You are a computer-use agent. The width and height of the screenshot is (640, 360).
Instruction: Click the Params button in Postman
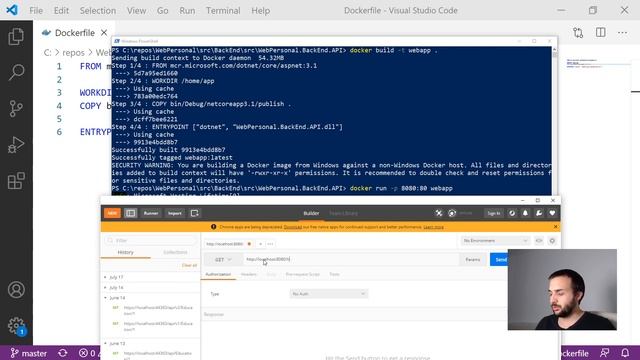[473, 260]
